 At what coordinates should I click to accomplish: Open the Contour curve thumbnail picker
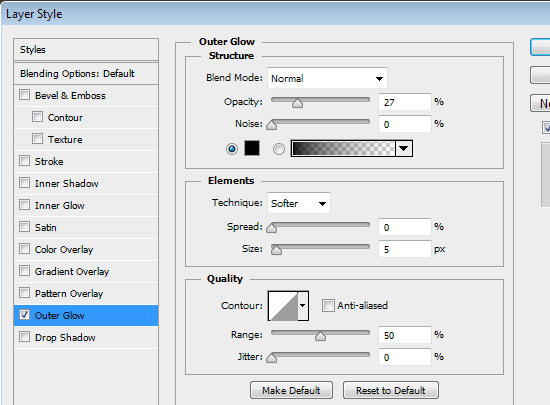click(283, 306)
